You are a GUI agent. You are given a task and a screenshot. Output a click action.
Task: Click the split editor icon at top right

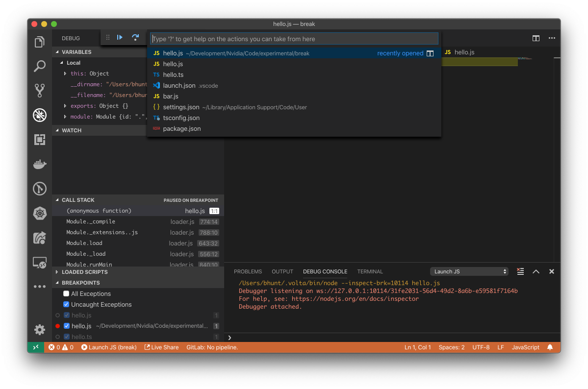pos(536,38)
